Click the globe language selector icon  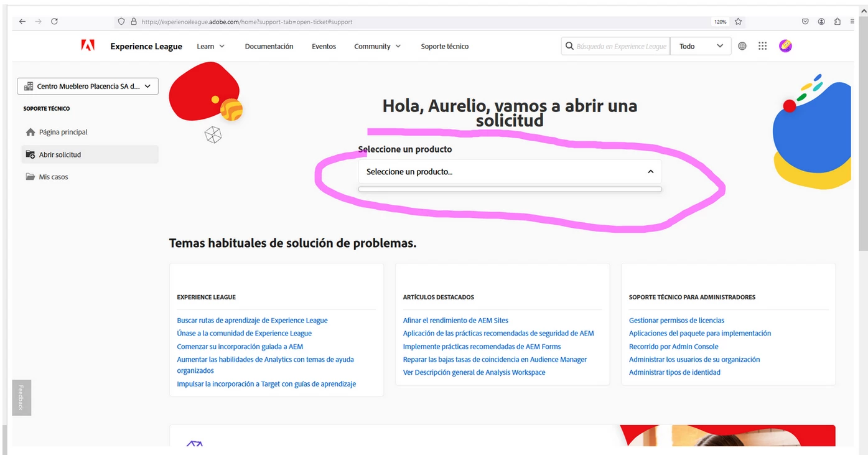pos(742,46)
